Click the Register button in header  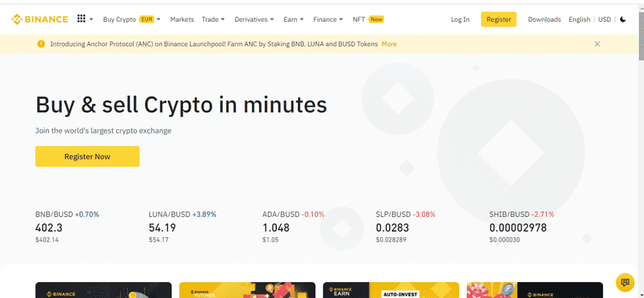point(499,19)
